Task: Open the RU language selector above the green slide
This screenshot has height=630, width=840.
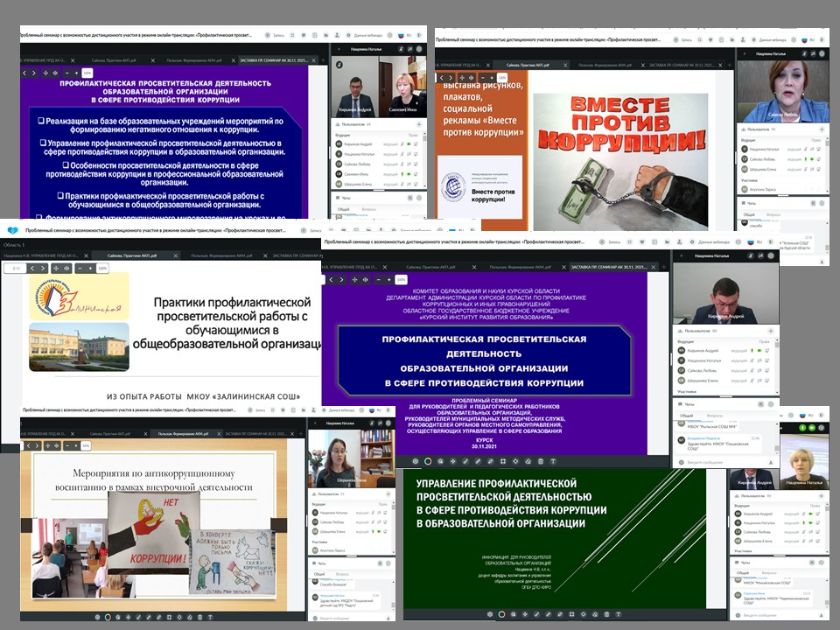Action: (x=806, y=415)
